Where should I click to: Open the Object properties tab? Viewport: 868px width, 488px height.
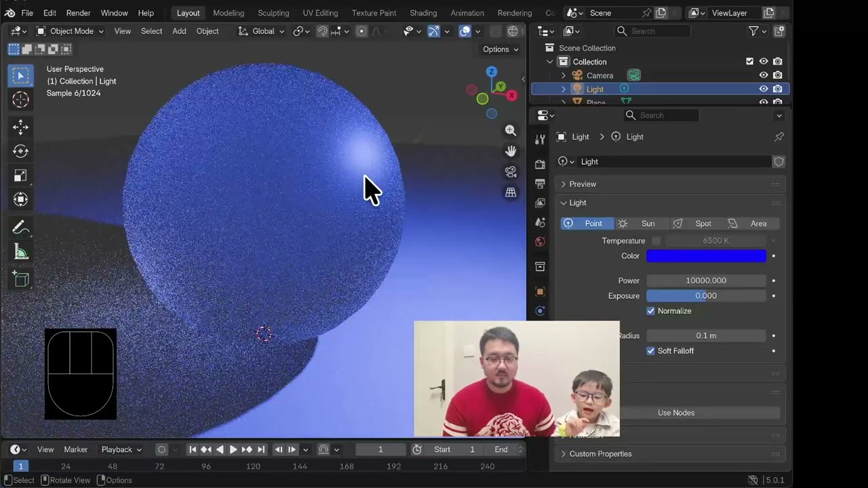[x=540, y=291]
